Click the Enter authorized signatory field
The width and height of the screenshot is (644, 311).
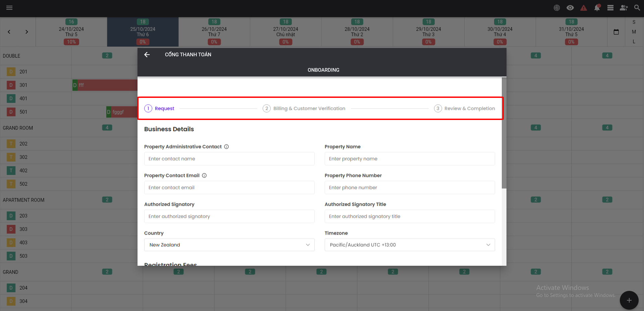229,216
